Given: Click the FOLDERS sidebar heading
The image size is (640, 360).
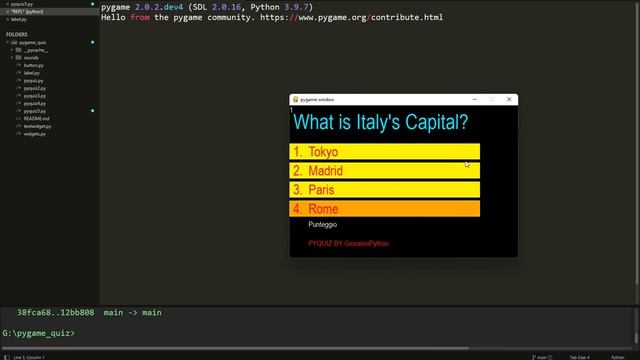Looking at the screenshot, I should (x=17, y=35).
